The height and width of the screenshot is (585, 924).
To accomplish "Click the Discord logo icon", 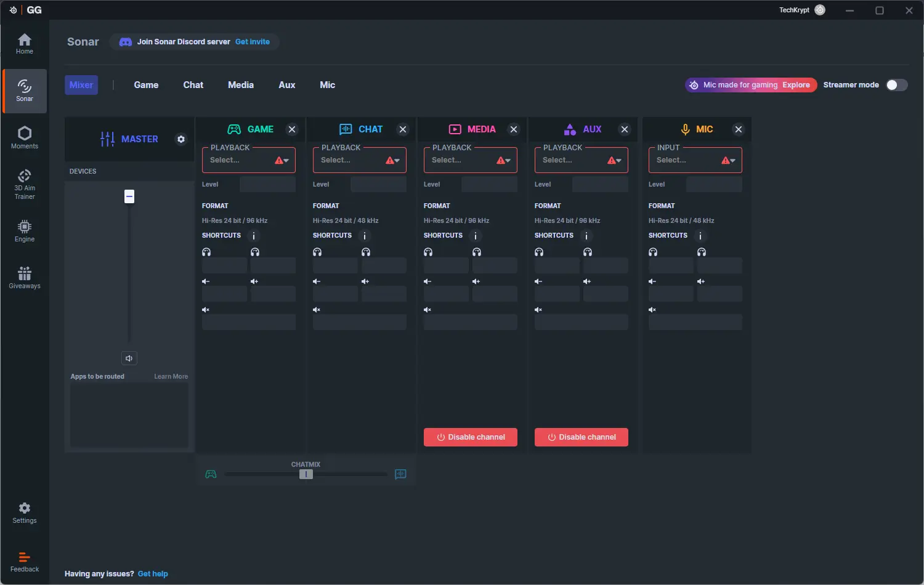I will (x=125, y=42).
